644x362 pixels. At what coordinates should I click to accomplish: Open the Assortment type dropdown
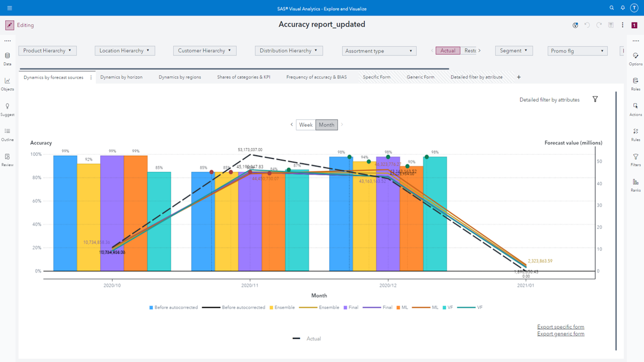[x=379, y=51]
